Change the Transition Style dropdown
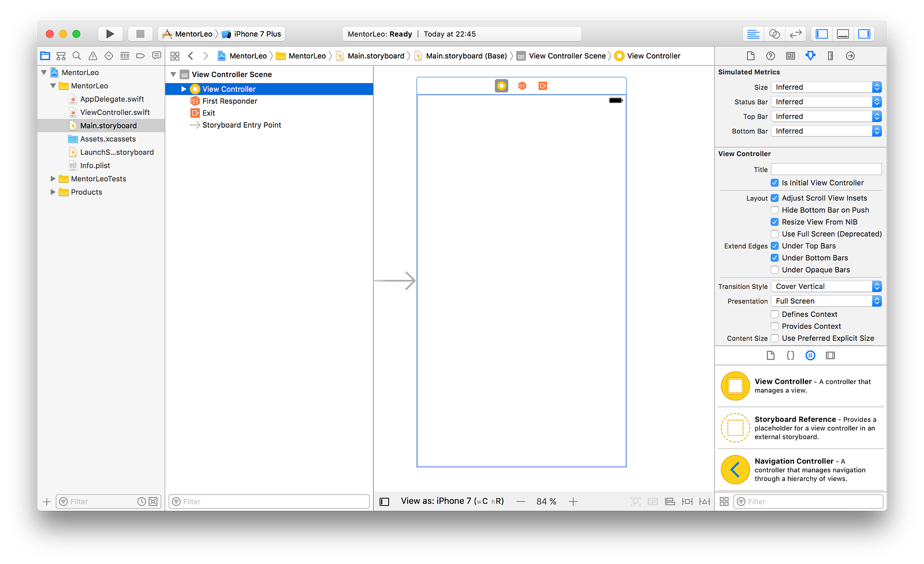The image size is (924, 564). coord(826,287)
